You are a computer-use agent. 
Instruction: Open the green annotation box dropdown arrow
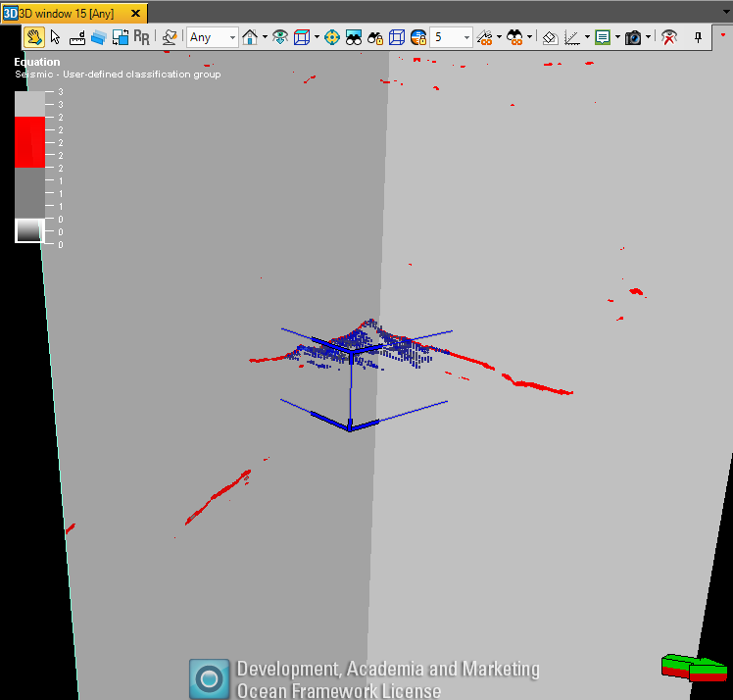pos(617,37)
